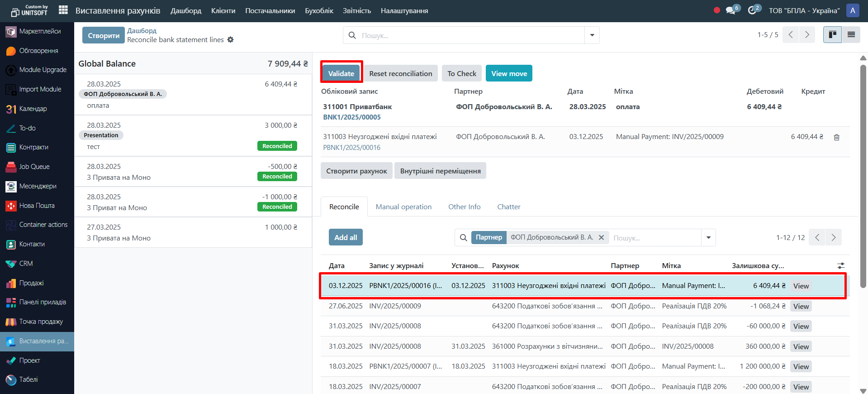Expand the main search options dropdown
868x394 pixels.
[x=592, y=35]
